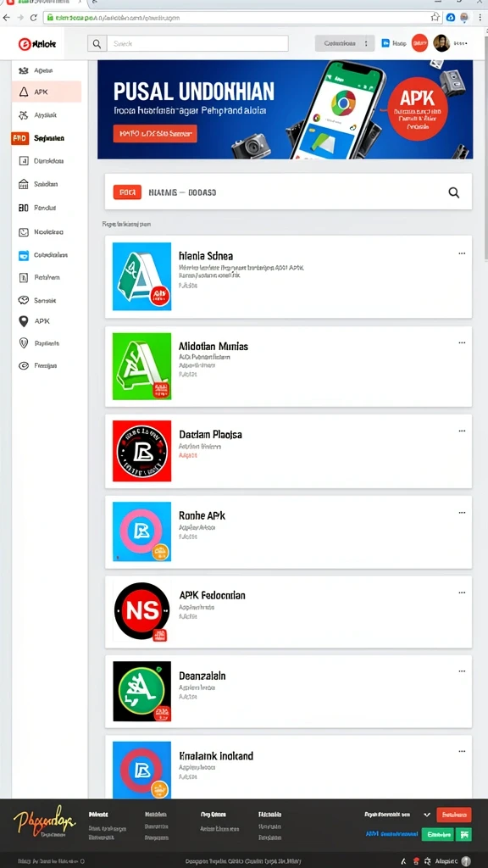Image resolution: width=488 pixels, height=868 pixels.
Task: Open the Ronhe APk app title
Action: [x=202, y=516]
